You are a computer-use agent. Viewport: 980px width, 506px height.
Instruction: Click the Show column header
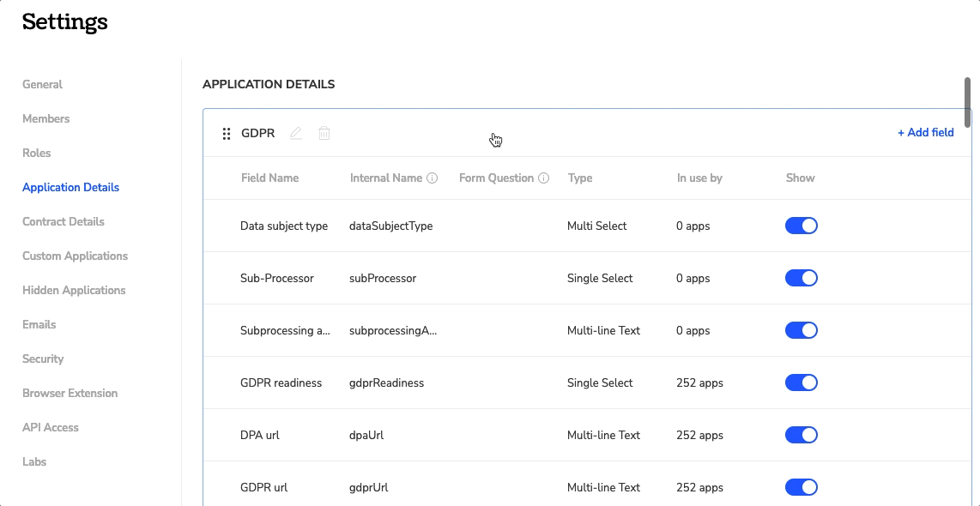800,178
